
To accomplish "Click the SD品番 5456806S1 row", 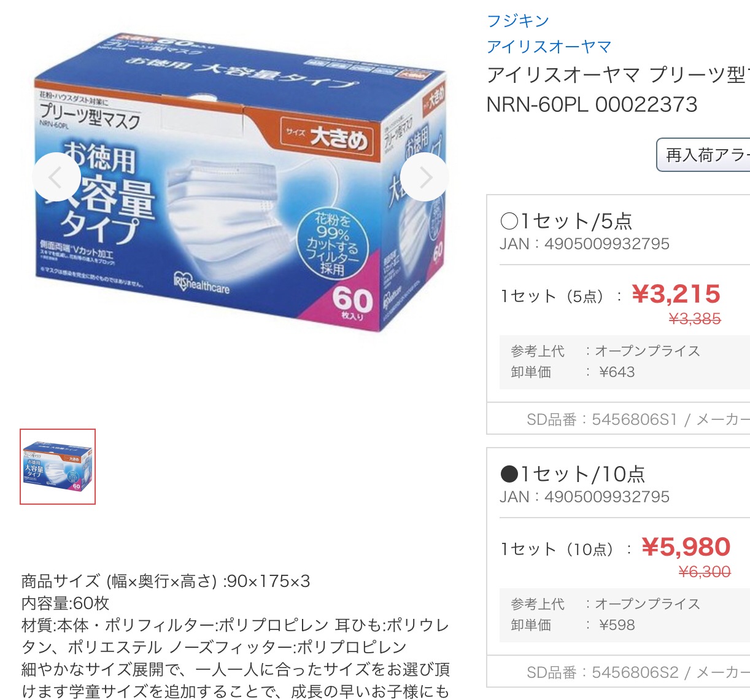I will tap(619, 419).
